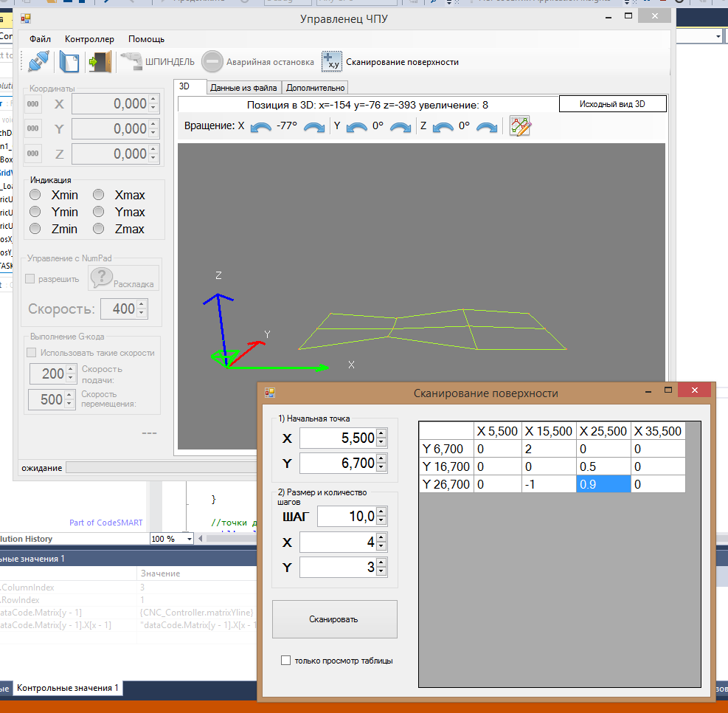Image resolution: width=728 pixels, height=713 pixels.
Task: Switch to Данные из файла tab
Action: coord(243,88)
